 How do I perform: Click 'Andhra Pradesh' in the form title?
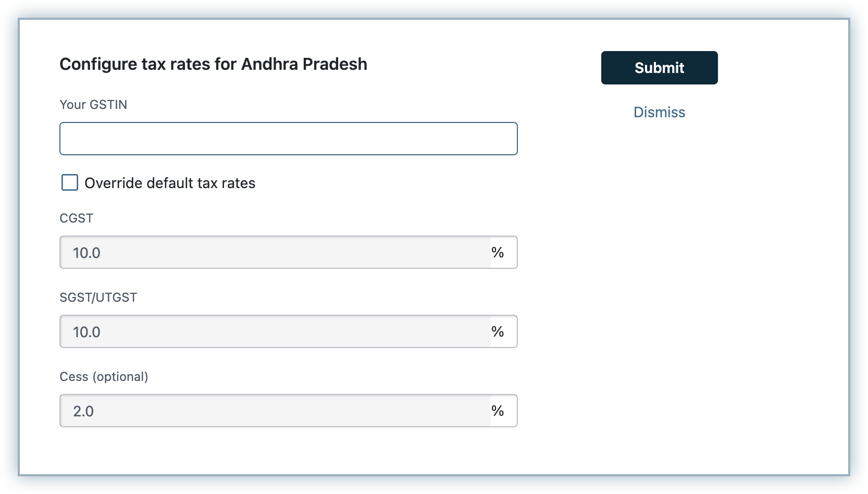pos(304,64)
